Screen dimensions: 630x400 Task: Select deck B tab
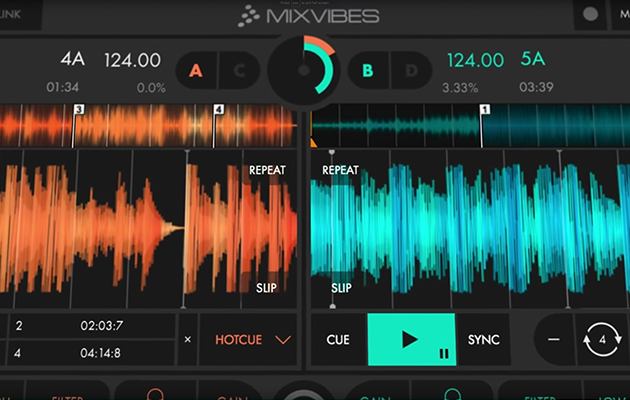coord(368,71)
